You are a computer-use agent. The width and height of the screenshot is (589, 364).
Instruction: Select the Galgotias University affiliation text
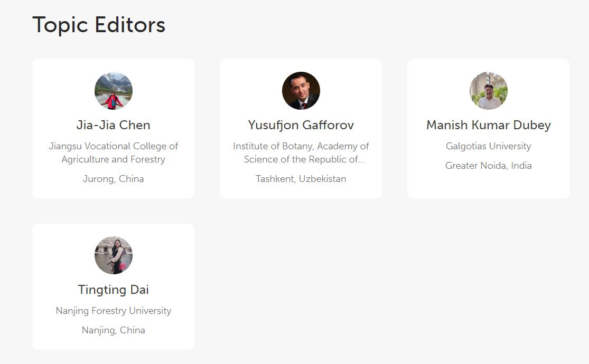tap(489, 146)
